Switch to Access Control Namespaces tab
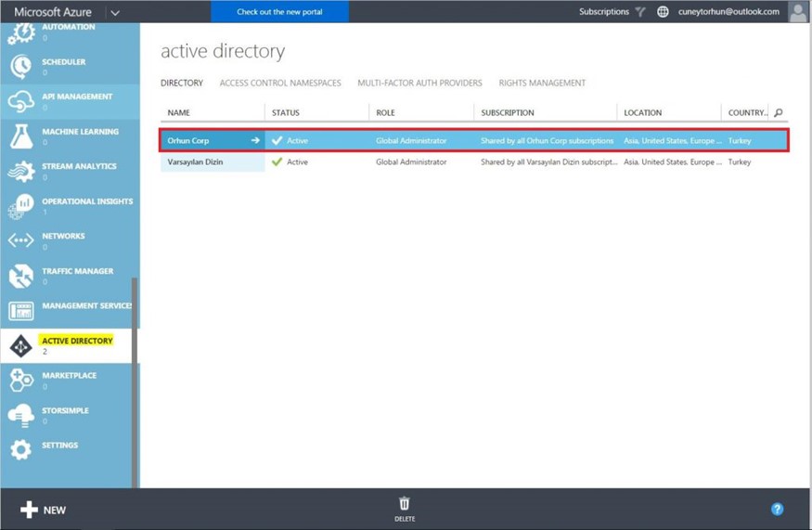This screenshot has height=530, width=812. (x=280, y=83)
